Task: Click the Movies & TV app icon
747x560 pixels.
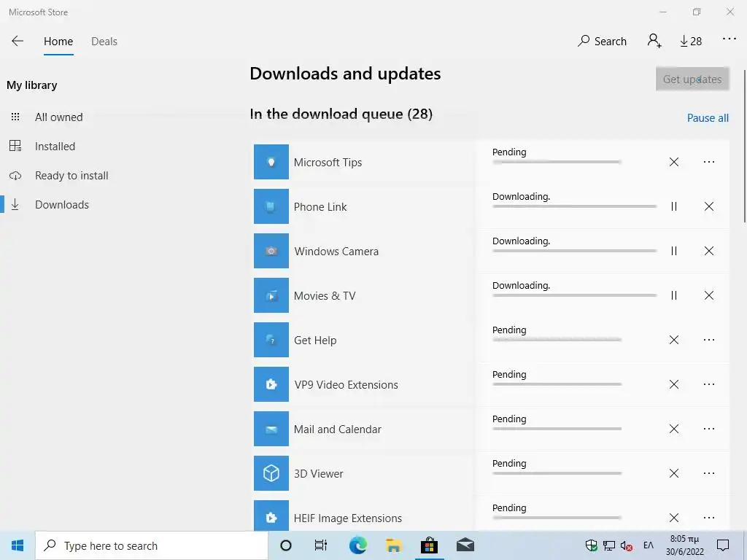Action: point(271,295)
